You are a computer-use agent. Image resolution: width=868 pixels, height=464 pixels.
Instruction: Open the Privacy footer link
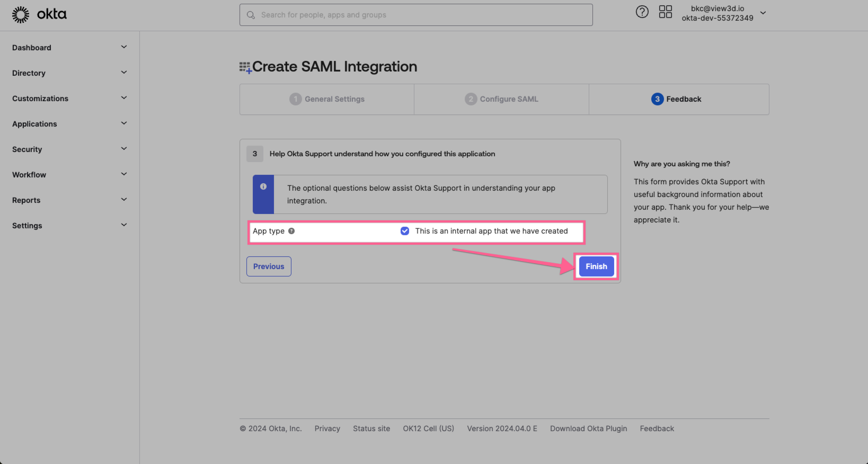[x=327, y=429]
